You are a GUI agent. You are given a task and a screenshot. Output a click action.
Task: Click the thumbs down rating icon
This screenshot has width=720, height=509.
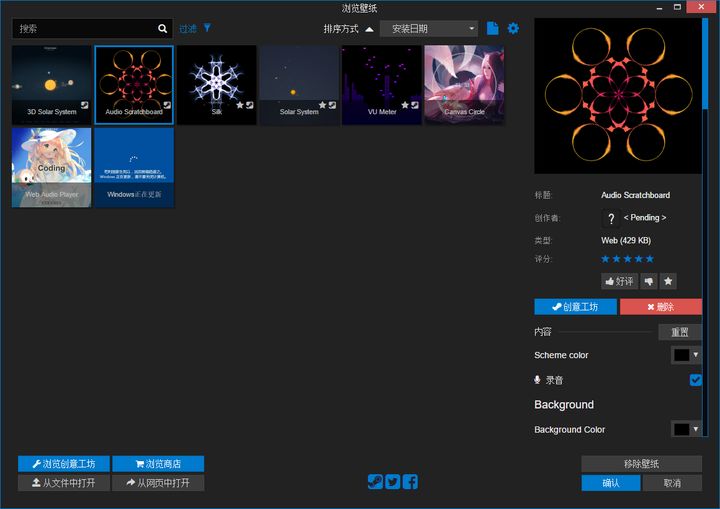tap(648, 281)
